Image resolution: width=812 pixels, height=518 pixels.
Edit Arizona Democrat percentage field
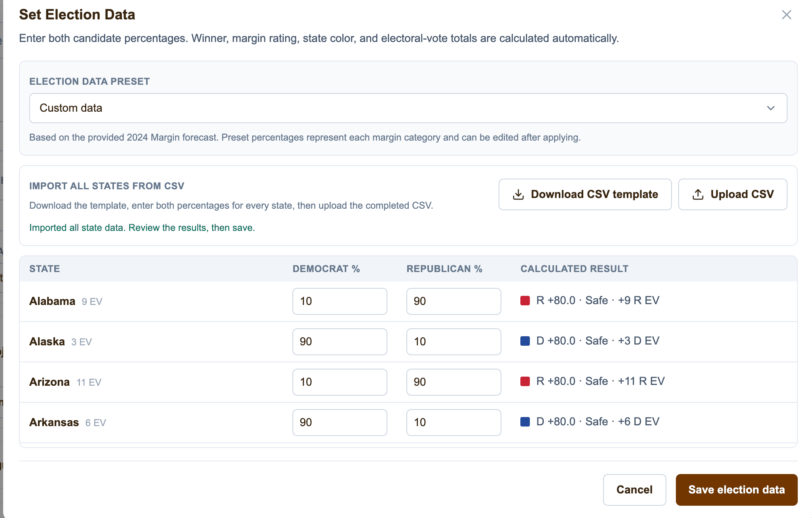point(340,382)
